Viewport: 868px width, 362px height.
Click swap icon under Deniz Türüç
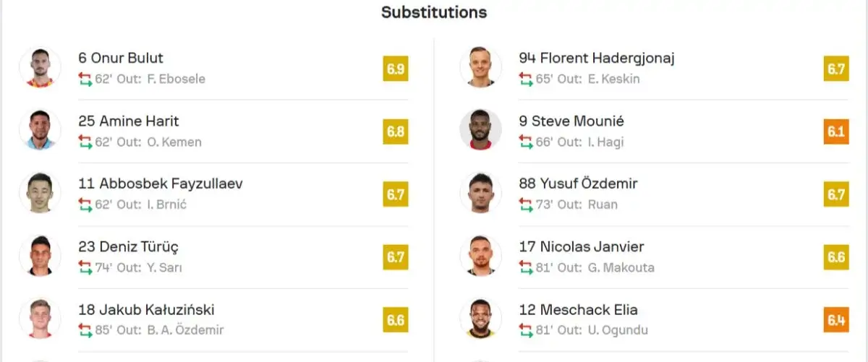coord(85,267)
